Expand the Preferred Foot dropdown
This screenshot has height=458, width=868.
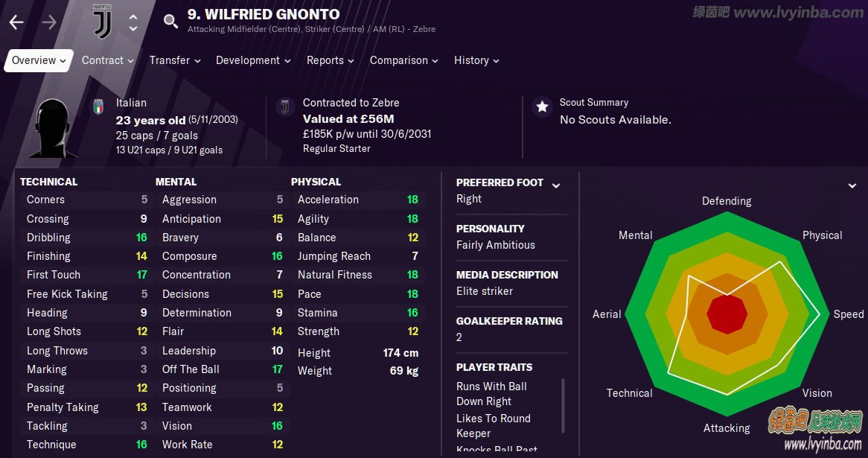[556, 185]
